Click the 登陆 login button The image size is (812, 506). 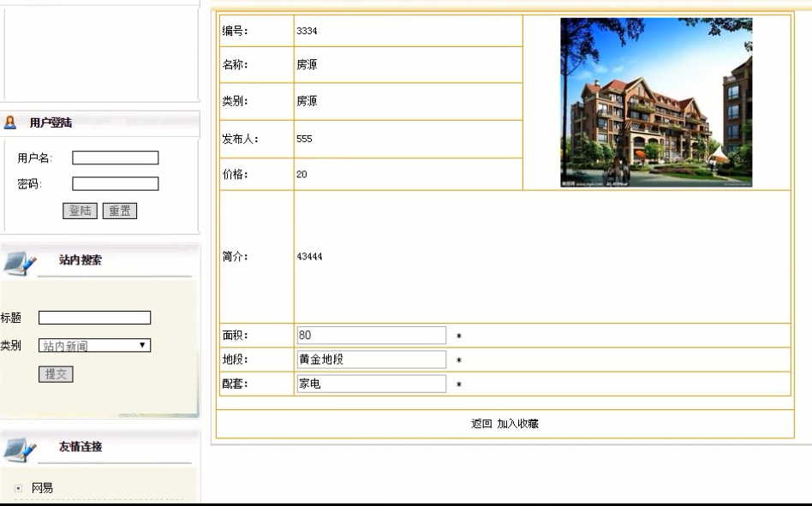(80, 211)
